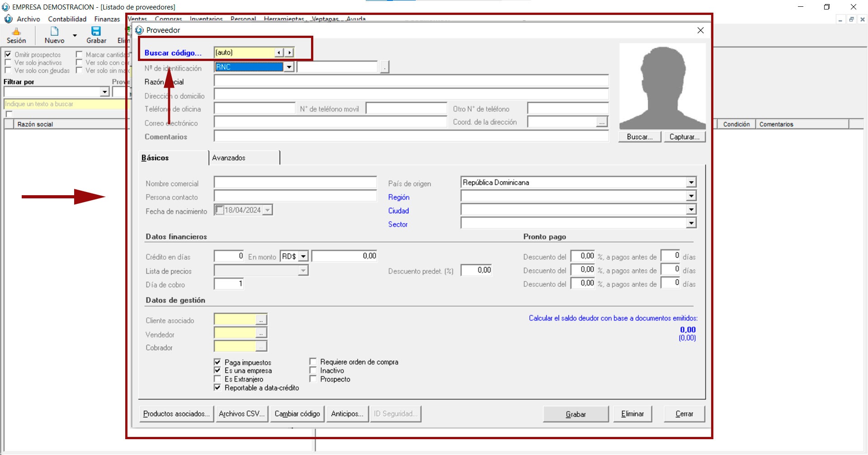Expand the RD$ currency dropdown

[303, 257]
